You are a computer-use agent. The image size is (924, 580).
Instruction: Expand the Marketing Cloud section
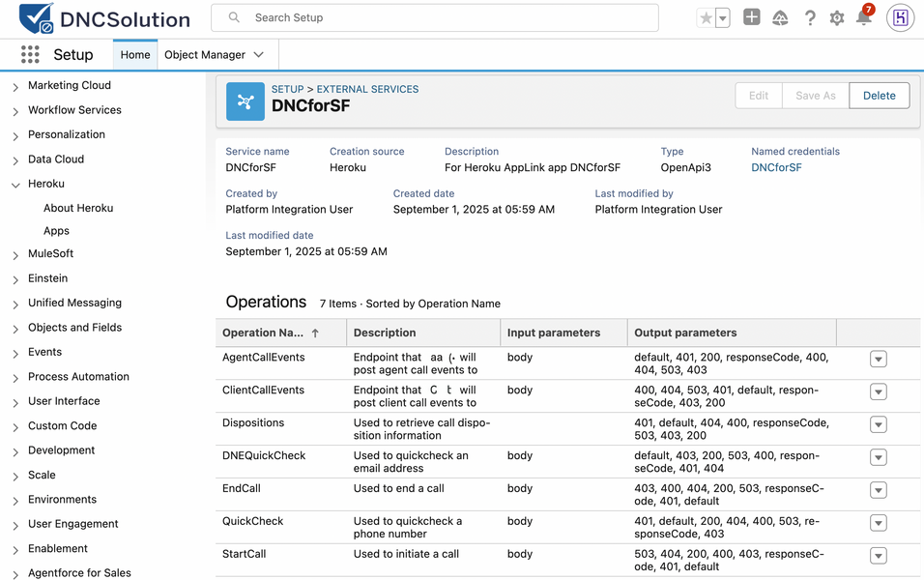[15, 86]
